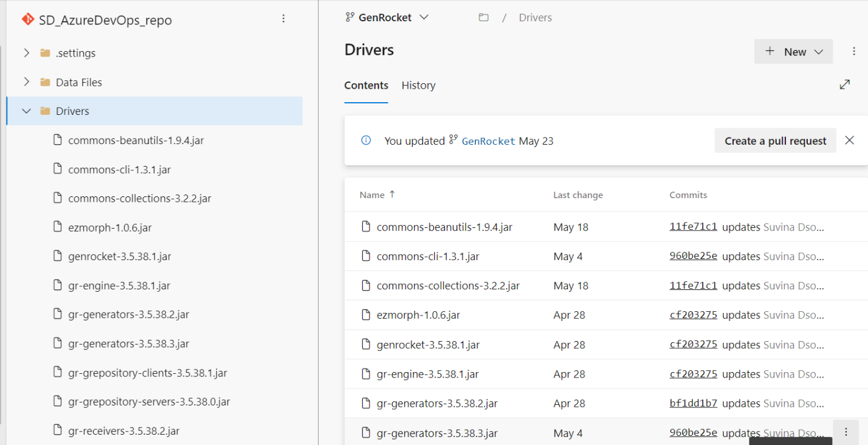Open genrocket-3.5.38.1.jar in the file list
The width and height of the screenshot is (868, 445).
428,345
